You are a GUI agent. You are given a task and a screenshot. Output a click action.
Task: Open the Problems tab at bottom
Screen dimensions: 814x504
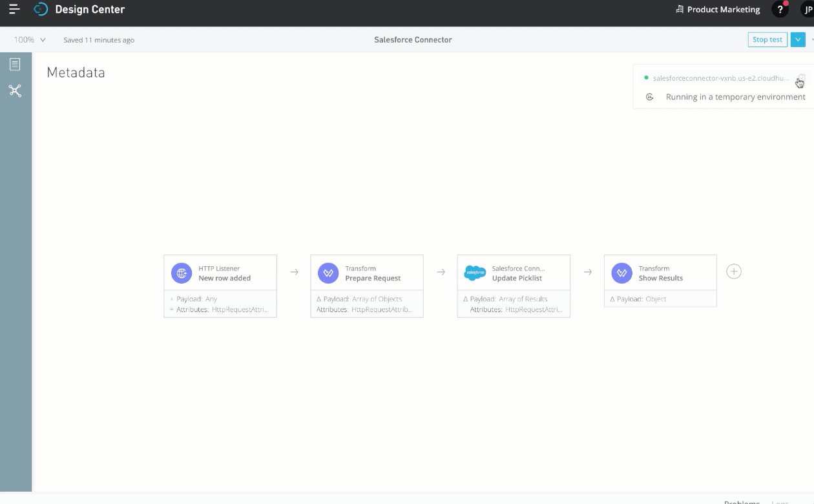point(742,502)
